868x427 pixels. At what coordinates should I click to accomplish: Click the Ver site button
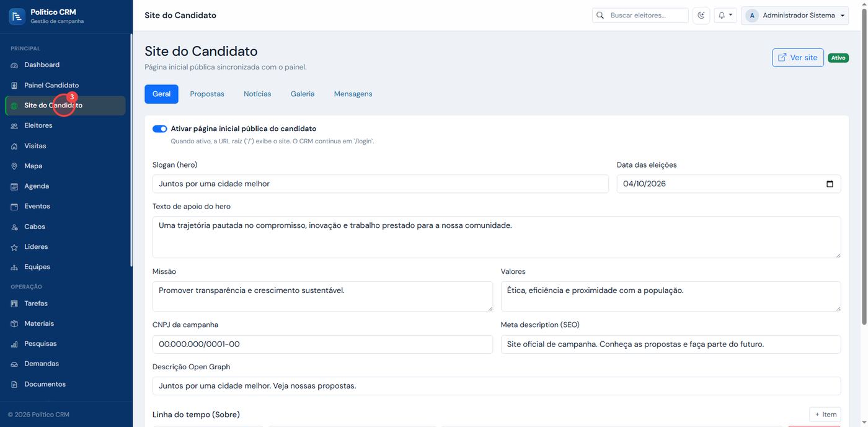click(x=797, y=58)
